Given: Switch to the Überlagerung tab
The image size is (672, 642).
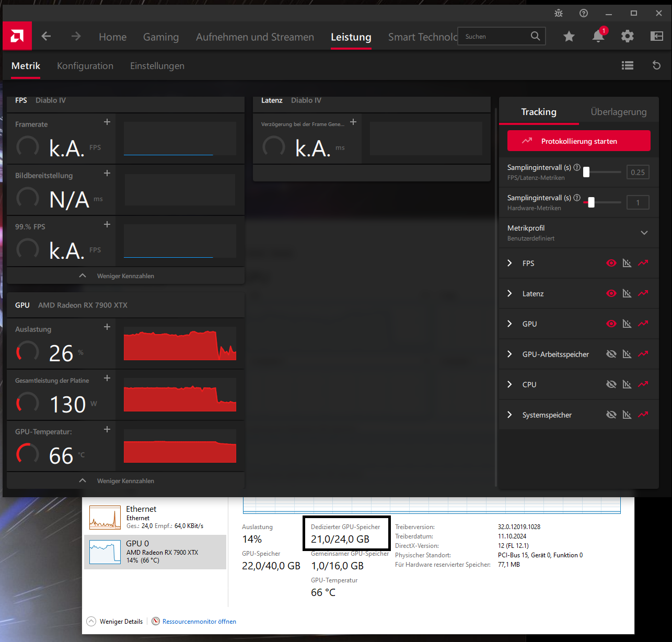Looking at the screenshot, I should (619, 112).
